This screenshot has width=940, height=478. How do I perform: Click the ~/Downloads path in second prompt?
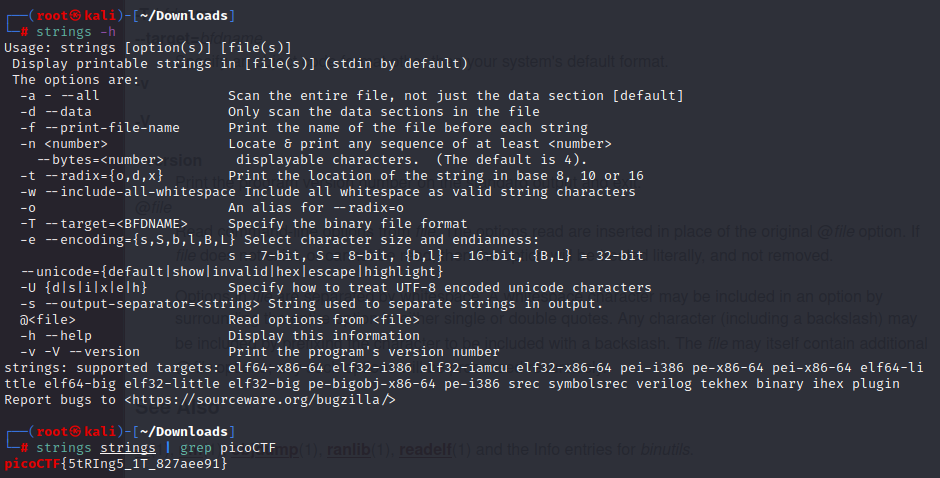[x=184, y=432]
